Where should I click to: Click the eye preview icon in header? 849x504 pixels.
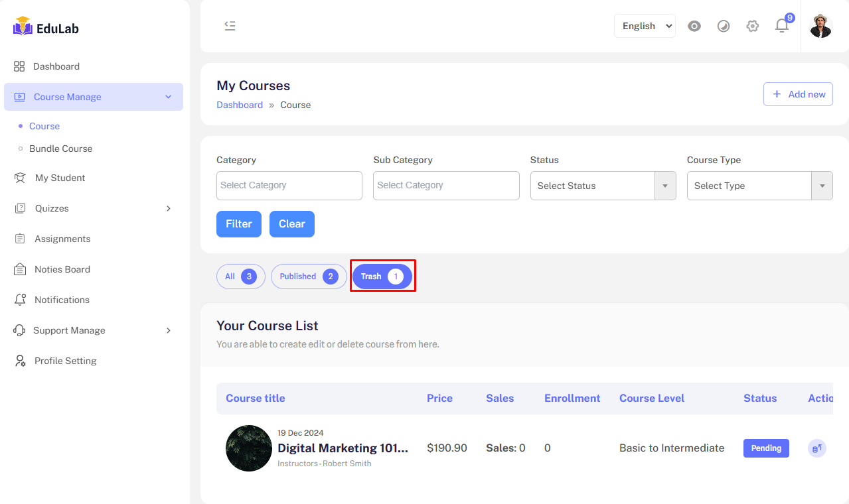(x=694, y=26)
